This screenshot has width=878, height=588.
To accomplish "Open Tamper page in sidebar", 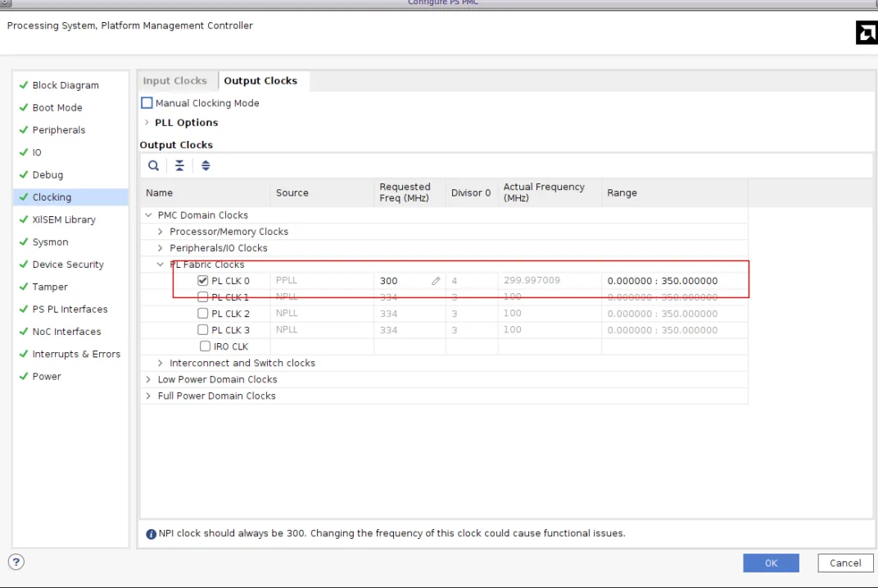I will (x=50, y=287).
